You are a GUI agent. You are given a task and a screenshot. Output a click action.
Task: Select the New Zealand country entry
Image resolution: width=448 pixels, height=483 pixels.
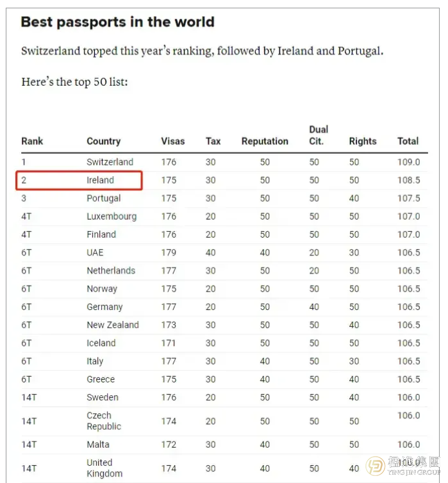point(113,325)
